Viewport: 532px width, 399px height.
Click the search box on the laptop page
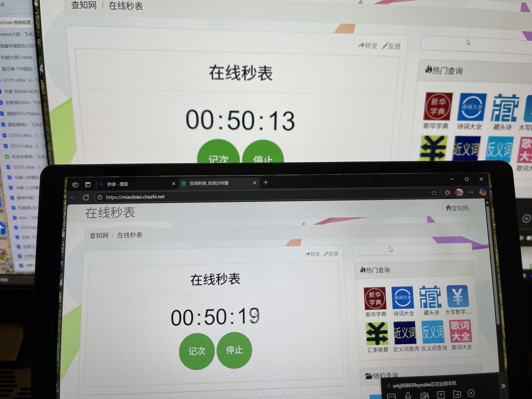coord(413,249)
